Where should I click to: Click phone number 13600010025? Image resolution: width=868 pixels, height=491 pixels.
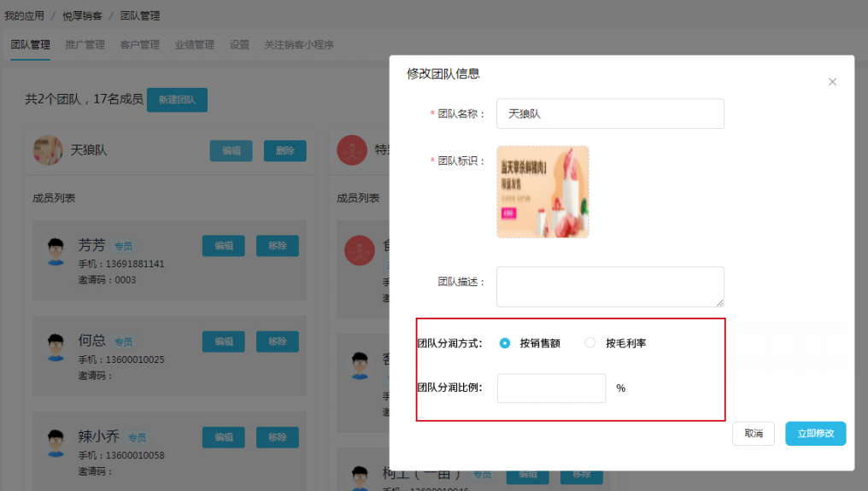pos(135,359)
